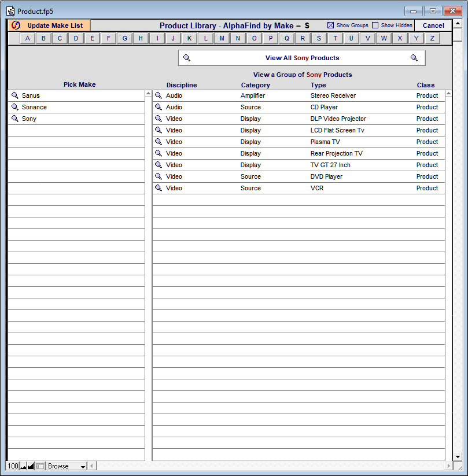
Task: Click the Sony make name
Action: [x=29, y=119]
